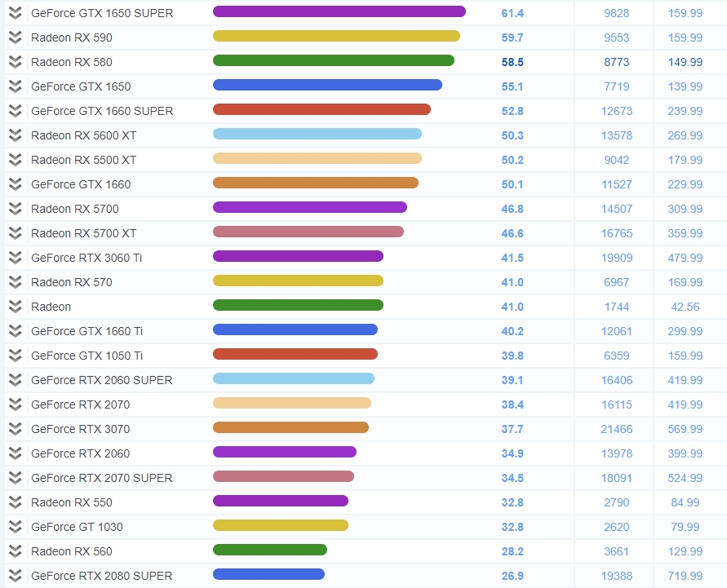Expand the Radeon RX 550 row chevron

coord(16,502)
